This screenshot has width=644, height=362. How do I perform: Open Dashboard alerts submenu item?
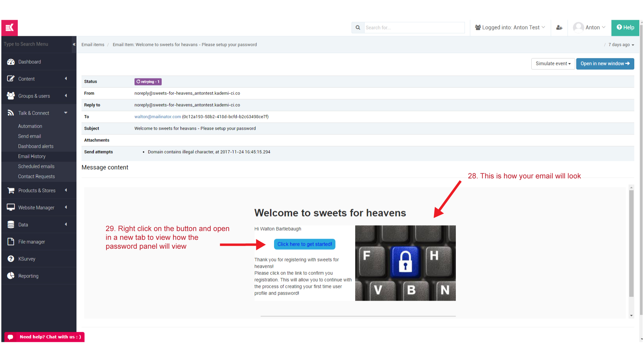pos(36,146)
